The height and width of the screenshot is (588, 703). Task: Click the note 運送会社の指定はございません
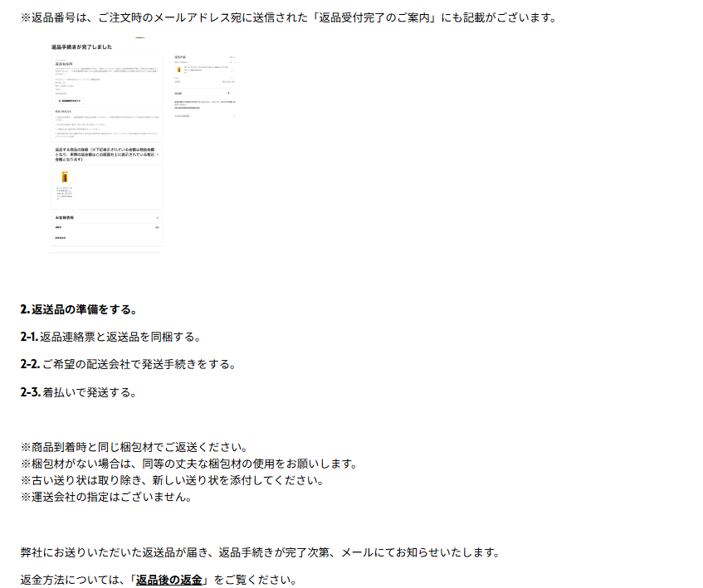pyautogui.click(x=106, y=497)
